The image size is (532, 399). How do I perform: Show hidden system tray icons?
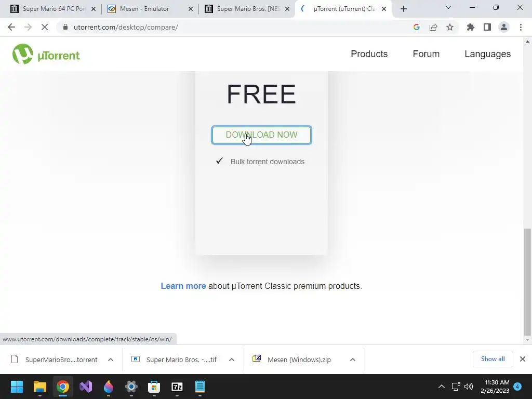coord(442,387)
